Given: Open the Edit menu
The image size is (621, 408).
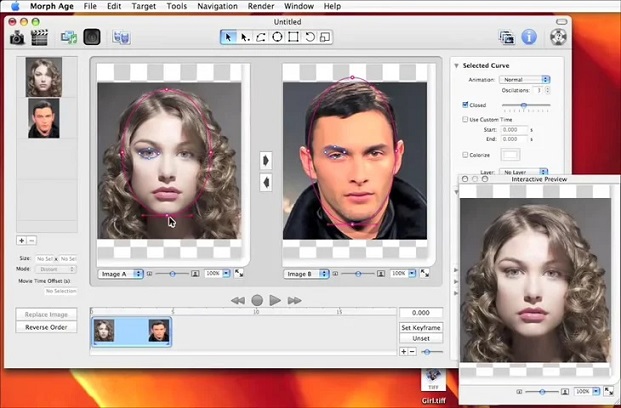Looking at the screenshot, I should tap(114, 6).
